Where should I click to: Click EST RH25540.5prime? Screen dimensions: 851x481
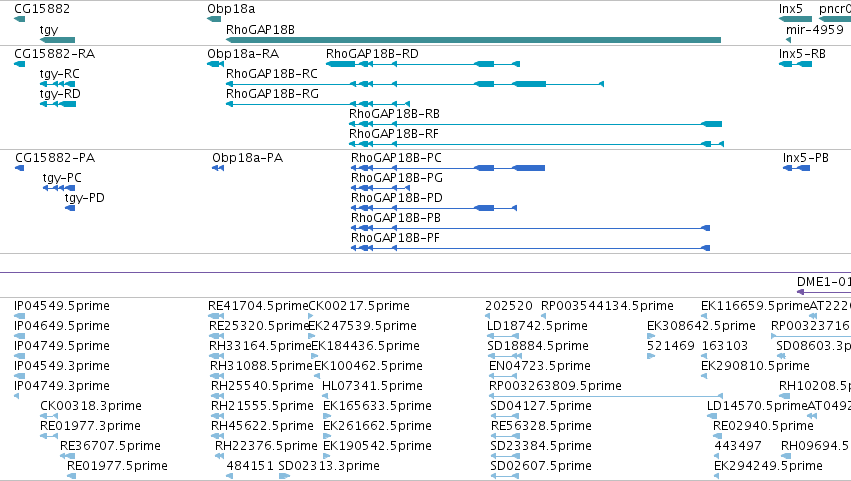[x=262, y=387]
